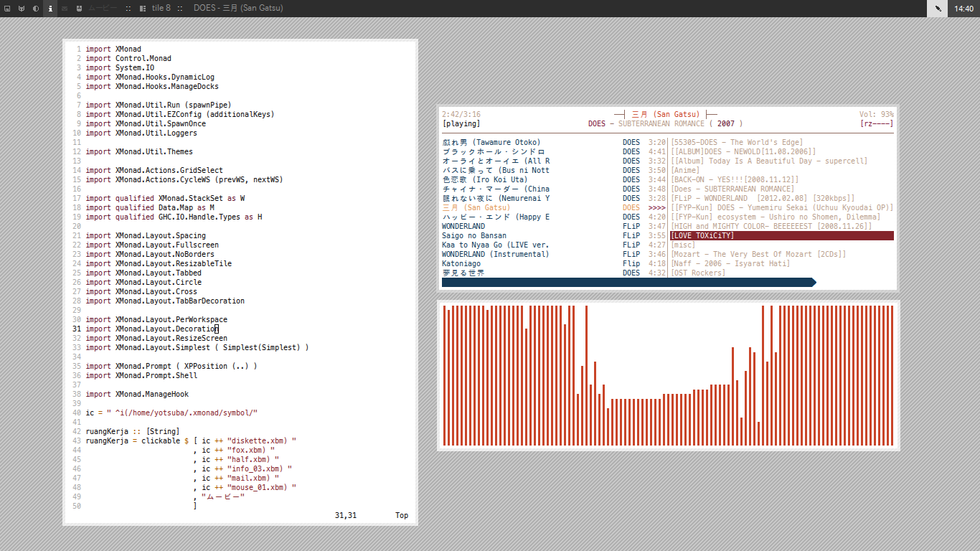Select the track "バスに乗って (Bus ni Nott"
This screenshot has width=980, height=551.
coord(496,170)
